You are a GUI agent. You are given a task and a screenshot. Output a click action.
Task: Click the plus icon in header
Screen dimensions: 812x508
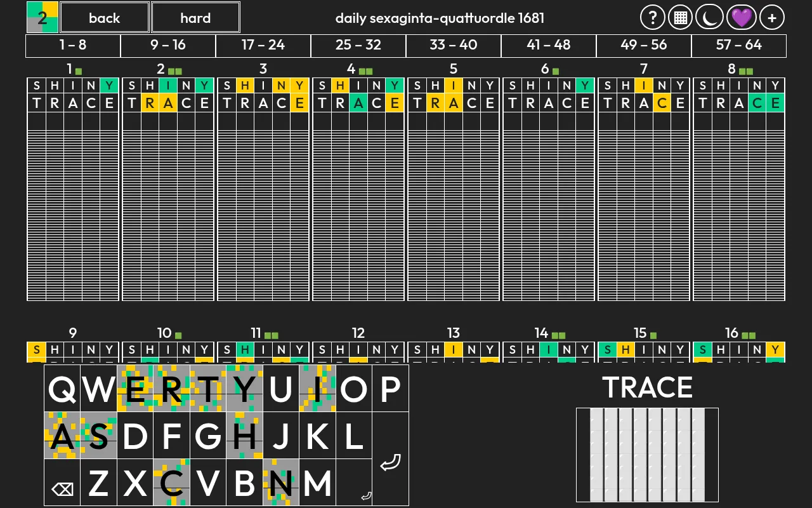point(772,18)
